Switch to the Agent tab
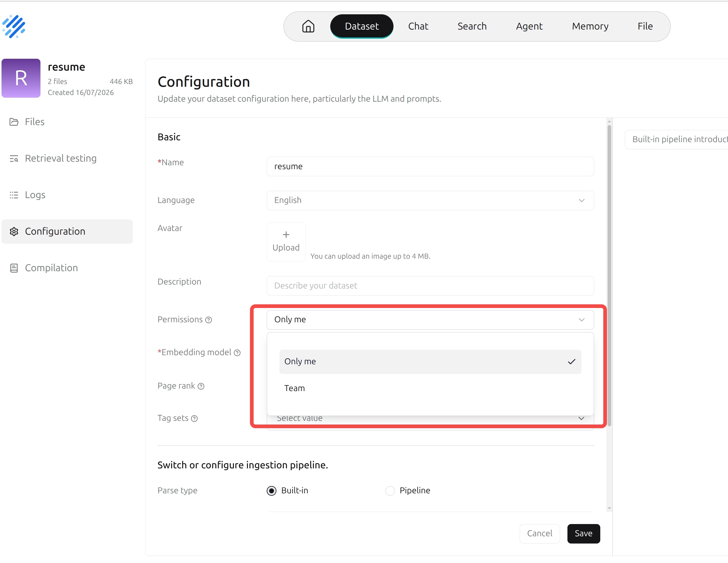 tap(529, 26)
